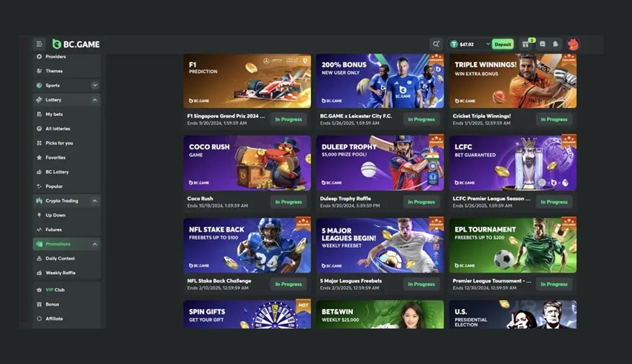The height and width of the screenshot is (364, 632).
Task: Go to VIP Club
Action: click(x=54, y=290)
